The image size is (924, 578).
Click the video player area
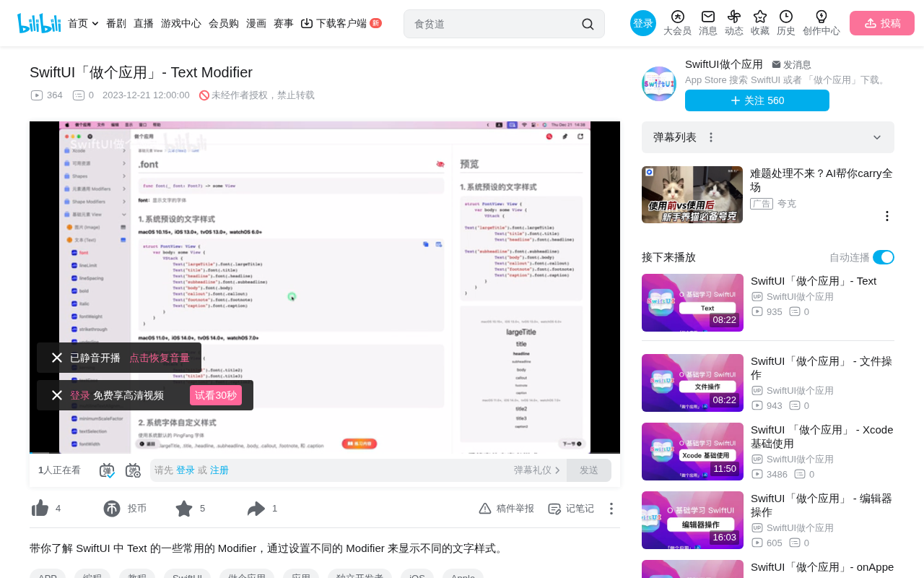325,288
